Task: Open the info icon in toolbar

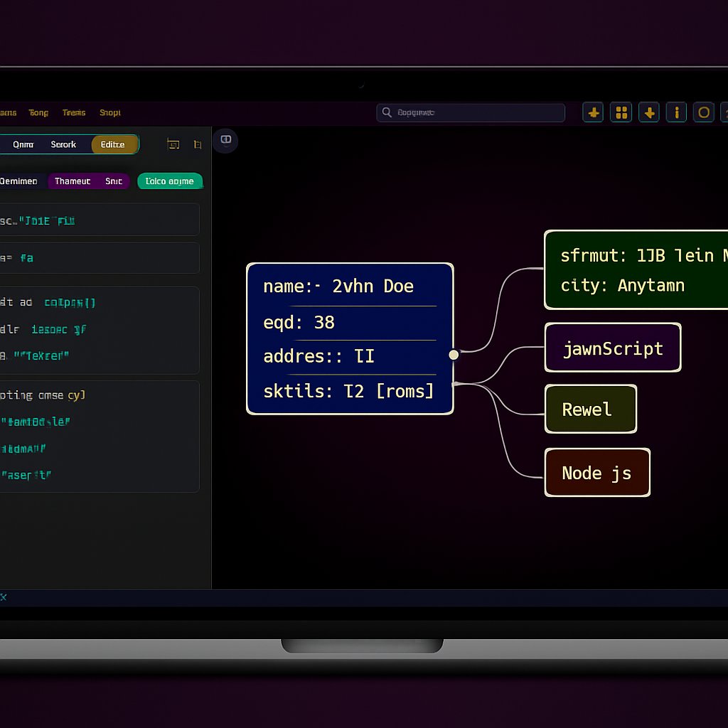Action: point(677,112)
